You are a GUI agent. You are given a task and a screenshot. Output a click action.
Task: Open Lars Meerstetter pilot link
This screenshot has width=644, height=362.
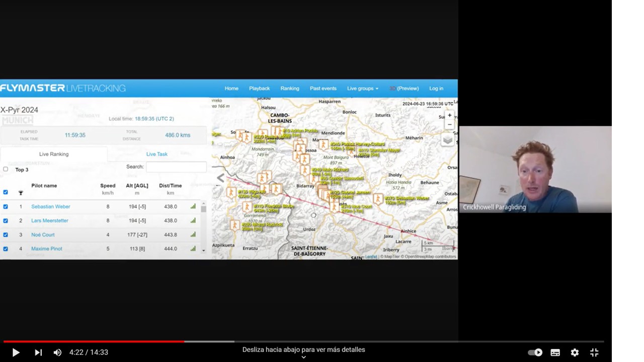click(49, 221)
